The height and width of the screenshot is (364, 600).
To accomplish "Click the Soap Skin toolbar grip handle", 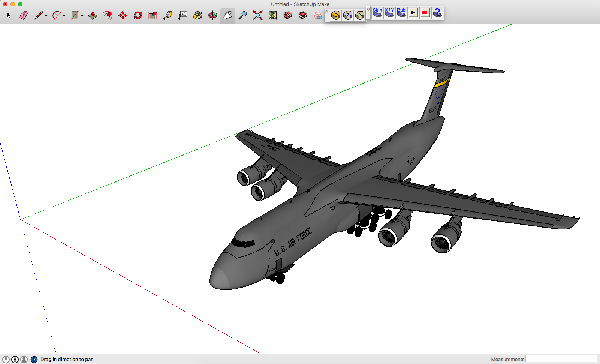I will (368, 9).
